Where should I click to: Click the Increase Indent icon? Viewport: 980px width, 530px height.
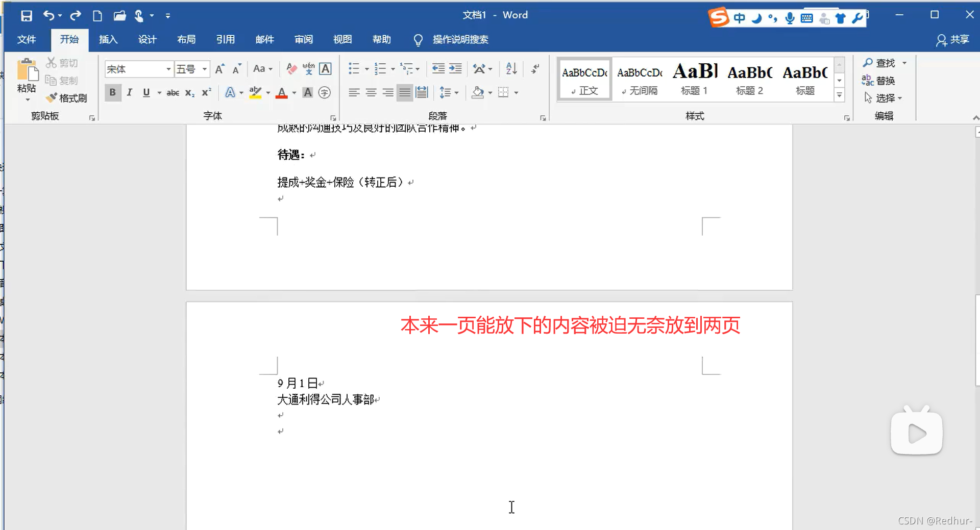click(455, 68)
